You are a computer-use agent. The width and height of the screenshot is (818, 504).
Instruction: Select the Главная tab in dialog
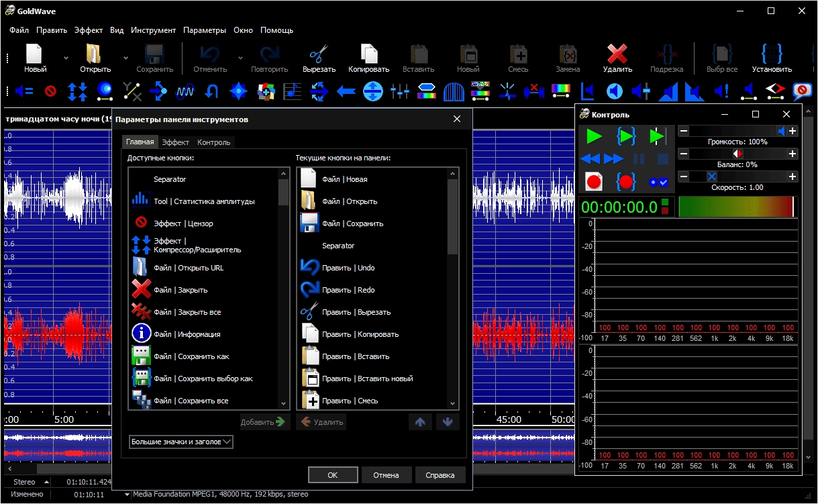point(140,142)
